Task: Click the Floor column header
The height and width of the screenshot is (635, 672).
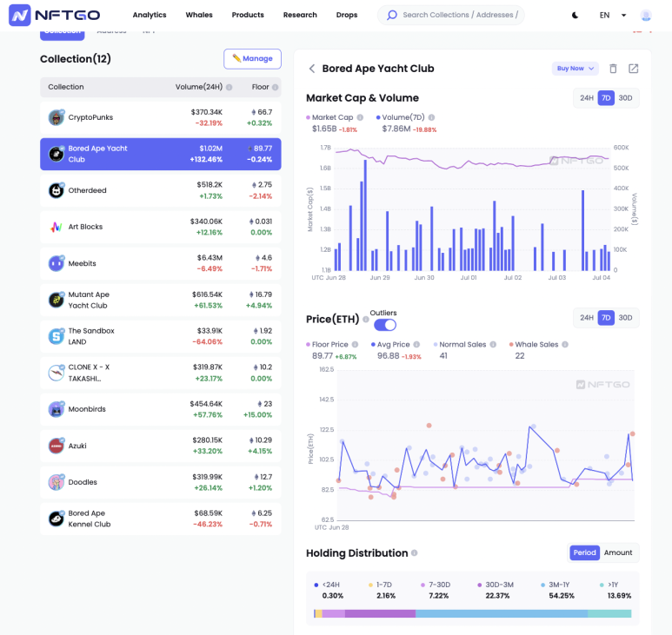Action: point(260,87)
